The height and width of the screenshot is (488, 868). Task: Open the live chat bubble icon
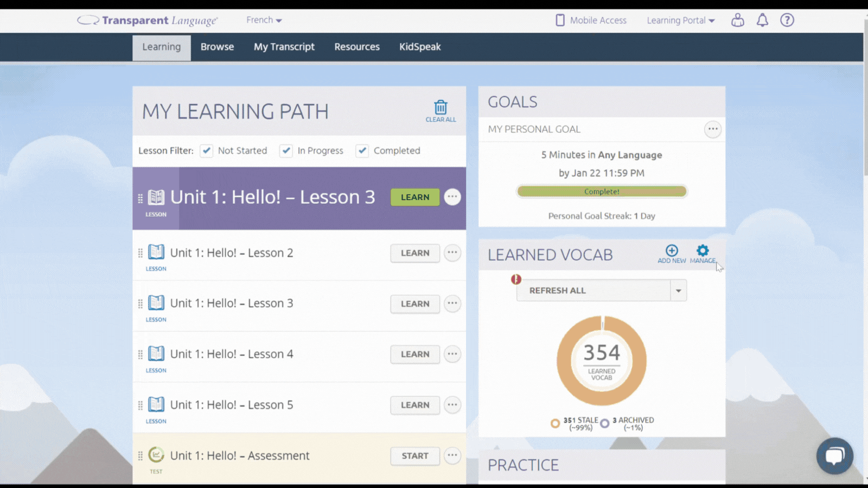(x=834, y=456)
